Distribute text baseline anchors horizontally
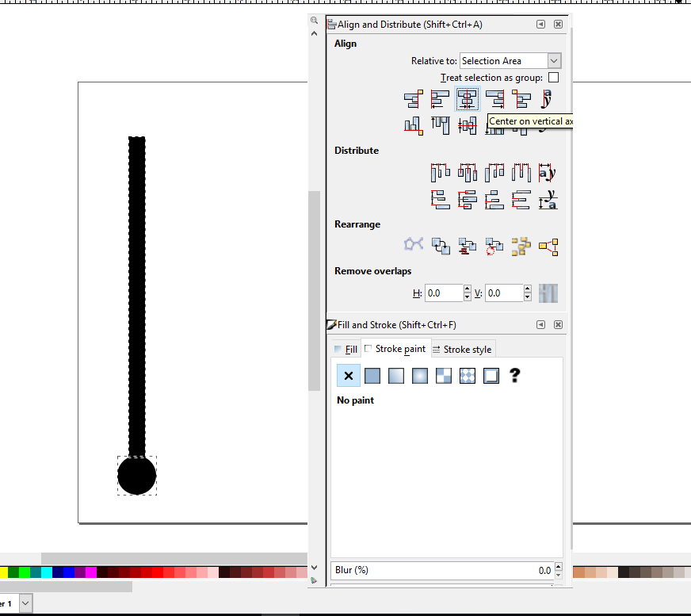691x616 pixels. point(548,172)
